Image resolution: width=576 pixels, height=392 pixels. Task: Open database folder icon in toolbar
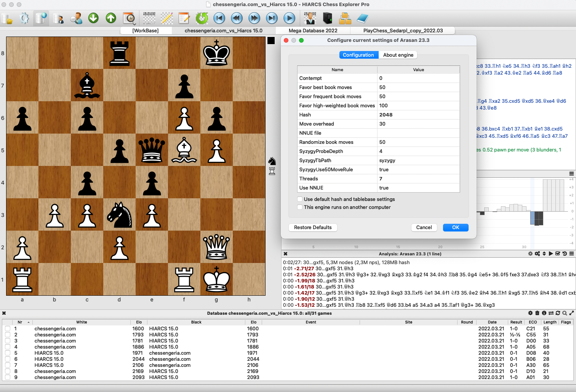point(7,18)
